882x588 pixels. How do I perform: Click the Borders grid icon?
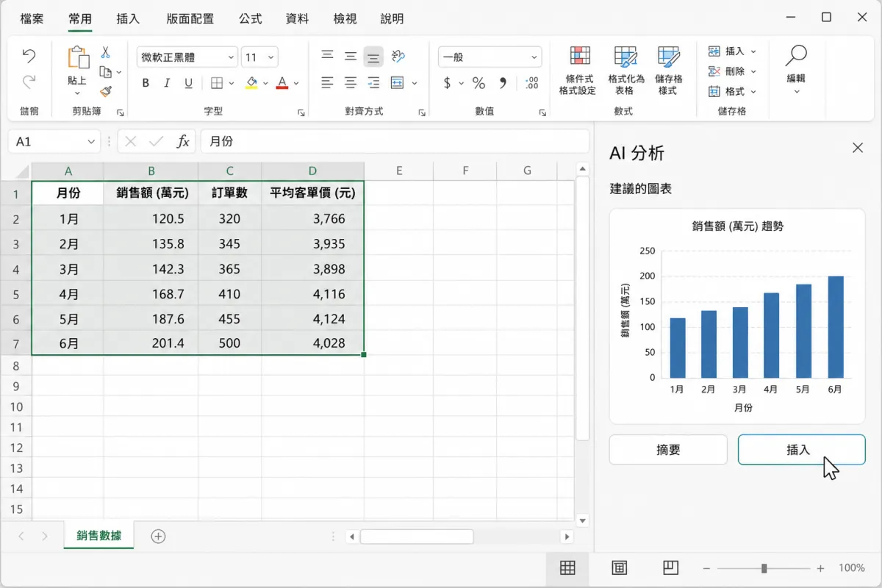tap(217, 83)
